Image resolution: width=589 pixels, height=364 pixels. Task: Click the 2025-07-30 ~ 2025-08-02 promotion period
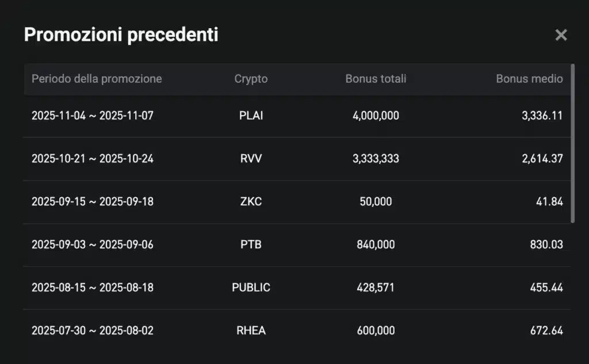93,331
